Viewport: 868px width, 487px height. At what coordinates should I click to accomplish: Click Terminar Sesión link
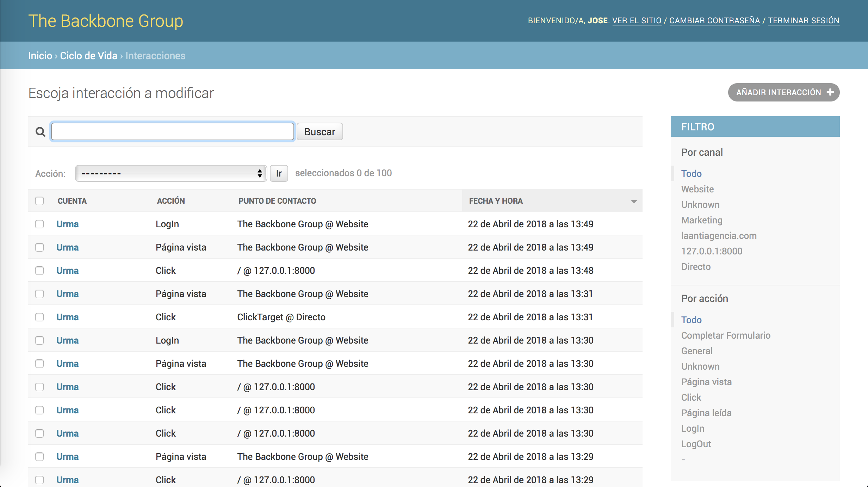[803, 20]
